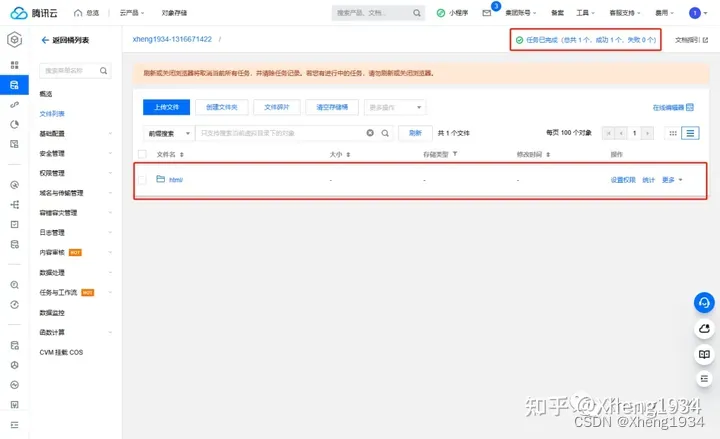The image size is (720, 439).
Task: Open 对象存储 in top navigation
Action: tap(174, 13)
